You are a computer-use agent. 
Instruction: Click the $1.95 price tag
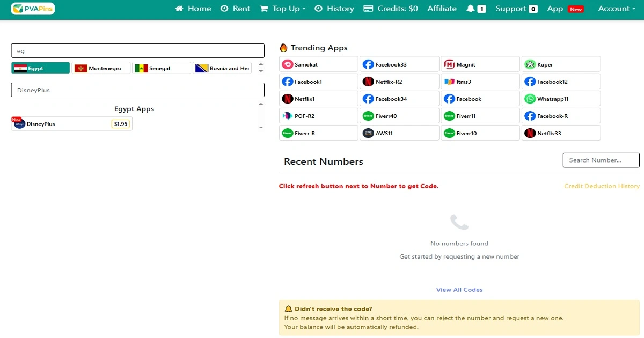pyautogui.click(x=121, y=124)
